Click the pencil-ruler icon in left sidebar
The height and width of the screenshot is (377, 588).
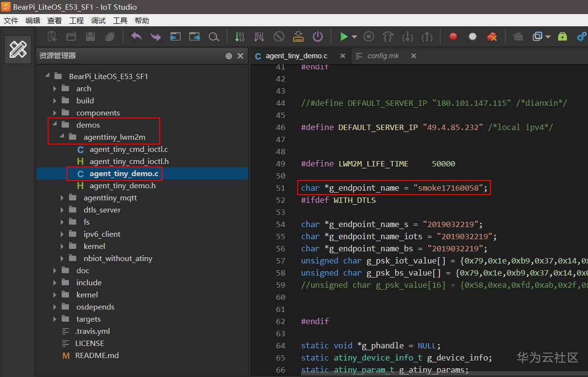18,49
